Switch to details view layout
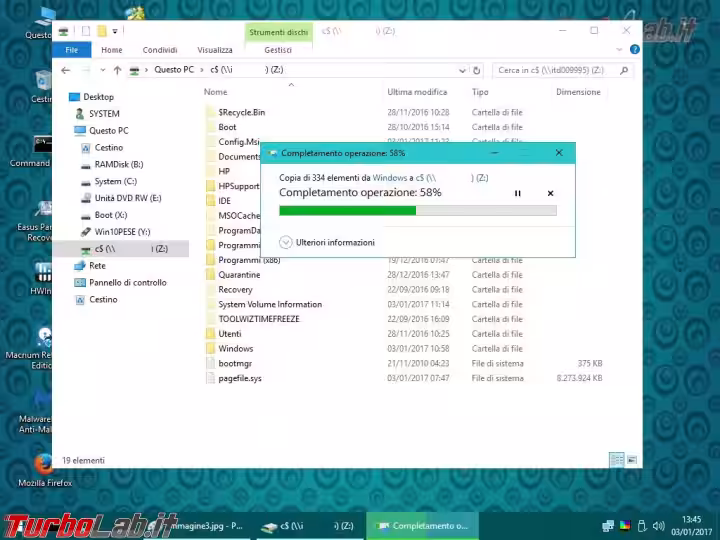 (617, 460)
